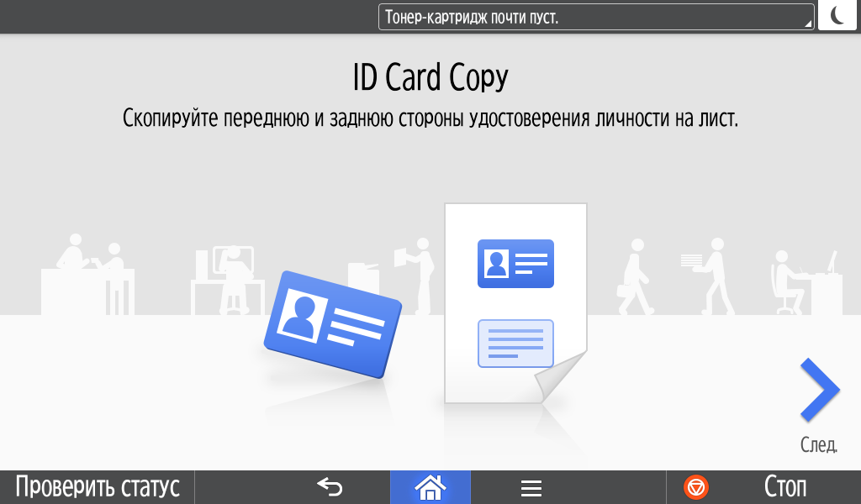The width and height of the screenshot is (861, 504).
Task: Go to the Home screen
Action: 430,487
